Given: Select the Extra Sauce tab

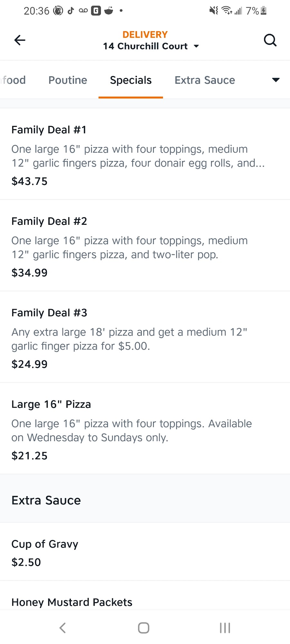Looking at the screenshot, I should click(205, 80).
